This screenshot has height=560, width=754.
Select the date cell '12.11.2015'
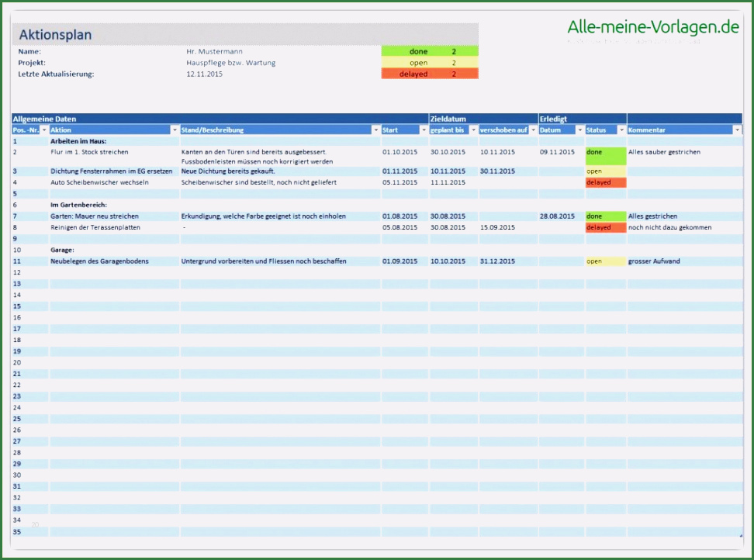coord(204,74)
